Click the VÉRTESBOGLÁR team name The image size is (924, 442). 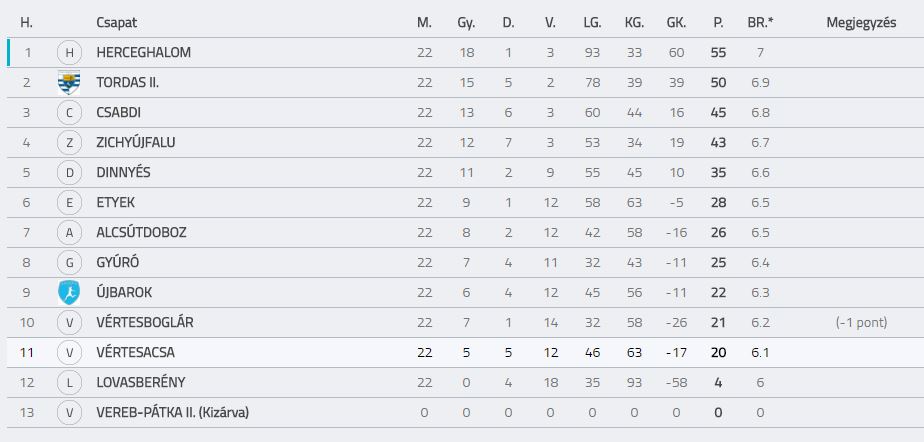144,322
